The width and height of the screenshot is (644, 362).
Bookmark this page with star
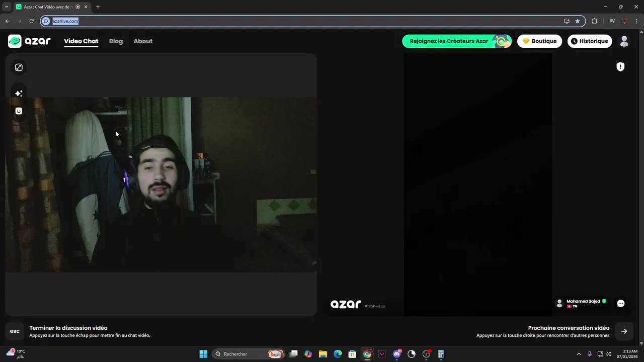pyautogui.click(x=577, y=21)
